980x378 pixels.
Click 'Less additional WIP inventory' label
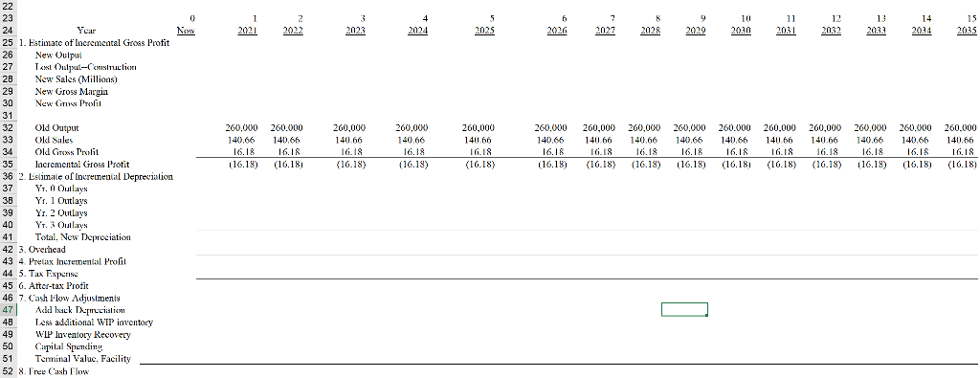95,322
